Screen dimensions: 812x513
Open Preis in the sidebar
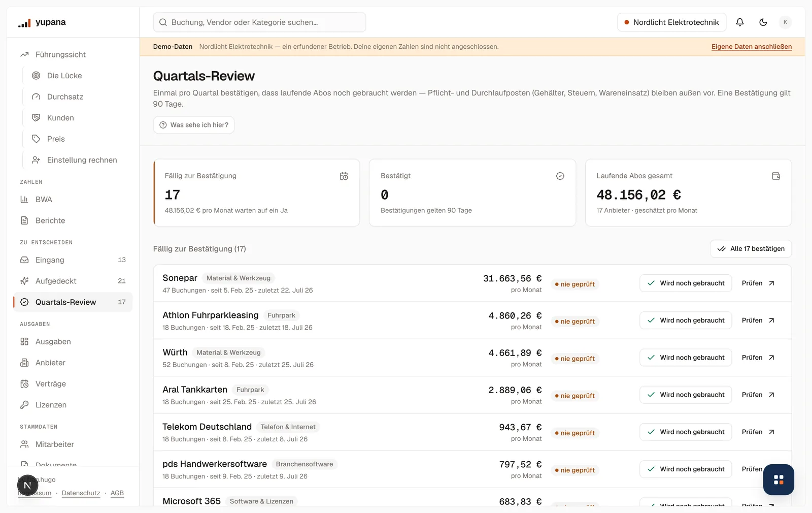click(x=78, y=139)
